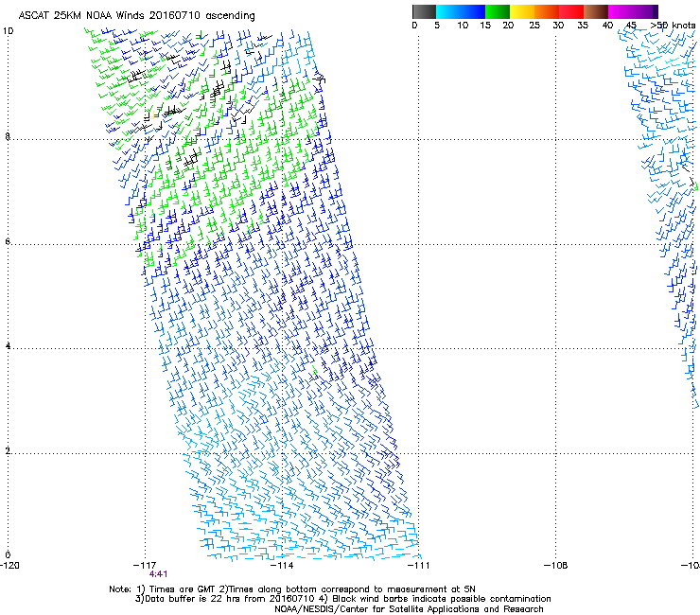
Task: Click the longitude axis label "-120"
Action: (9, 566)
